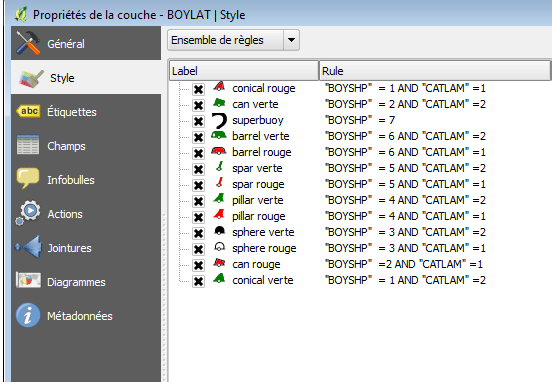The height and width of the screenshot is (382, 552).
Task: Click the pillar verte buoy symbol
Action: [x=219, y=199]
